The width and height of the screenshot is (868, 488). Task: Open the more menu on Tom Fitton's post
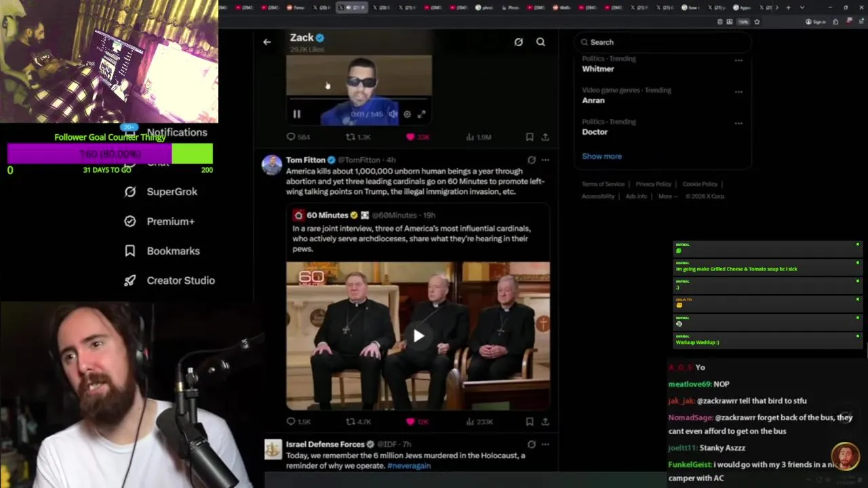click(545, 160)
